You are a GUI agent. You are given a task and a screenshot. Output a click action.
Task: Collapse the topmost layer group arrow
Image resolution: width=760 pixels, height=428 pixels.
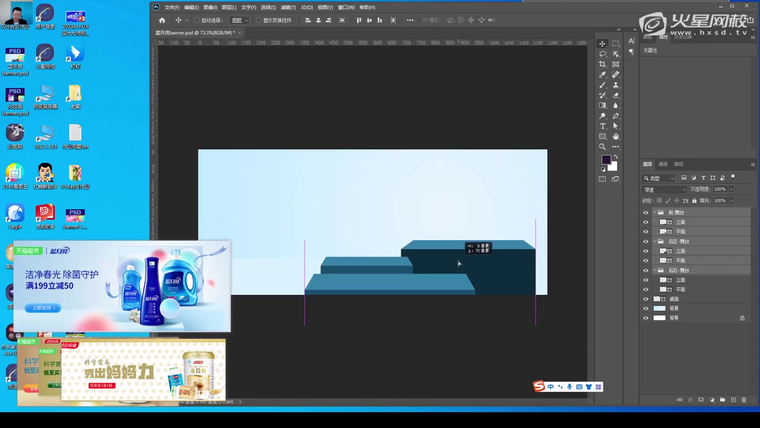[654, 213]
